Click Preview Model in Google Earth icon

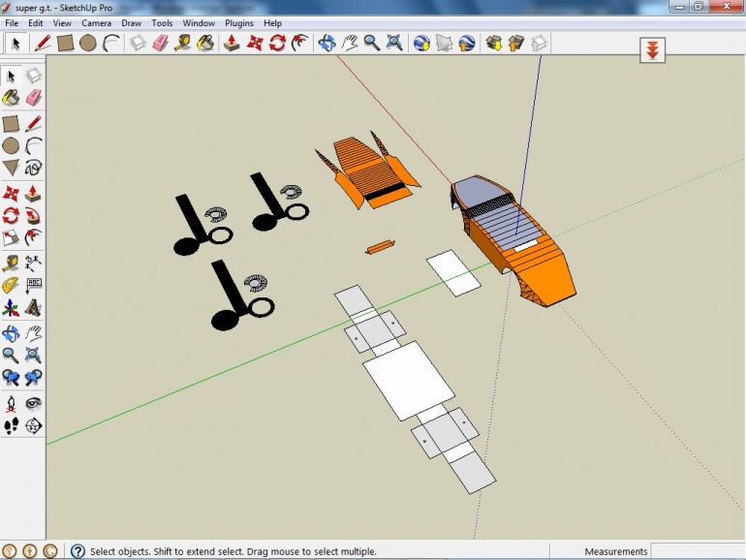[467, 44]
